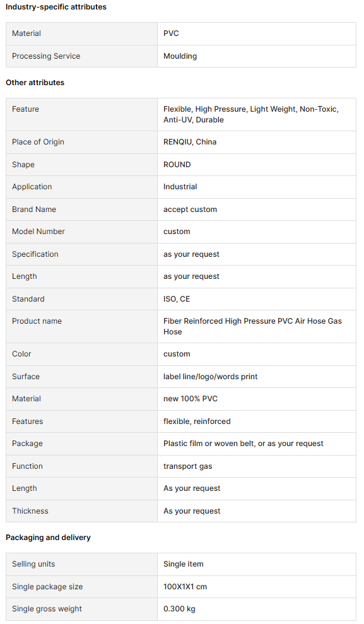This screenshot has width=364, height=624.
Task: Click the ISO, CE standard value
Action: point(177,299)
